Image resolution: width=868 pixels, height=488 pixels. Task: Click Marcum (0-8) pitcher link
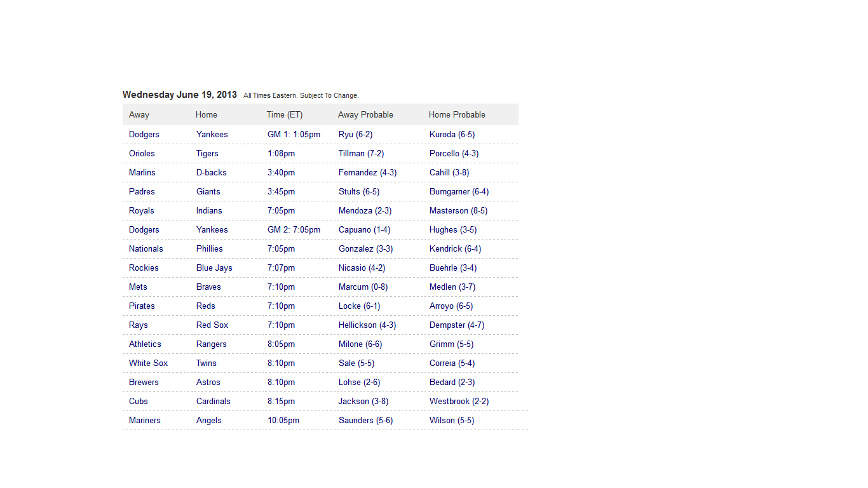363,287
